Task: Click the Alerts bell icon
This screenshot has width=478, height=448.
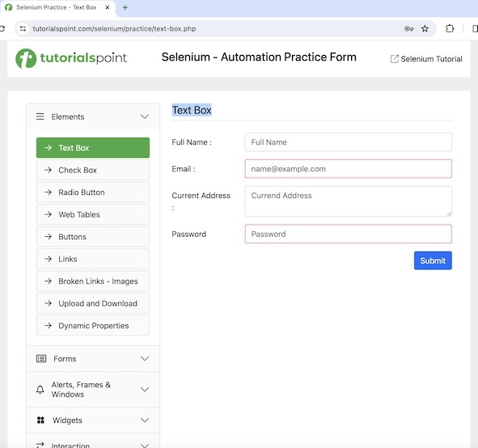Action: [40, 390]
